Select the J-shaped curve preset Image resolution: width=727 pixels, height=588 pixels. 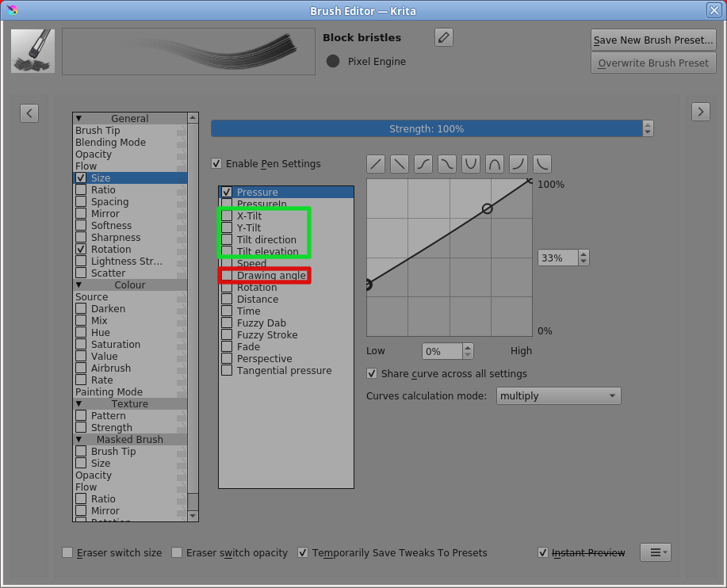click(518, 164)
